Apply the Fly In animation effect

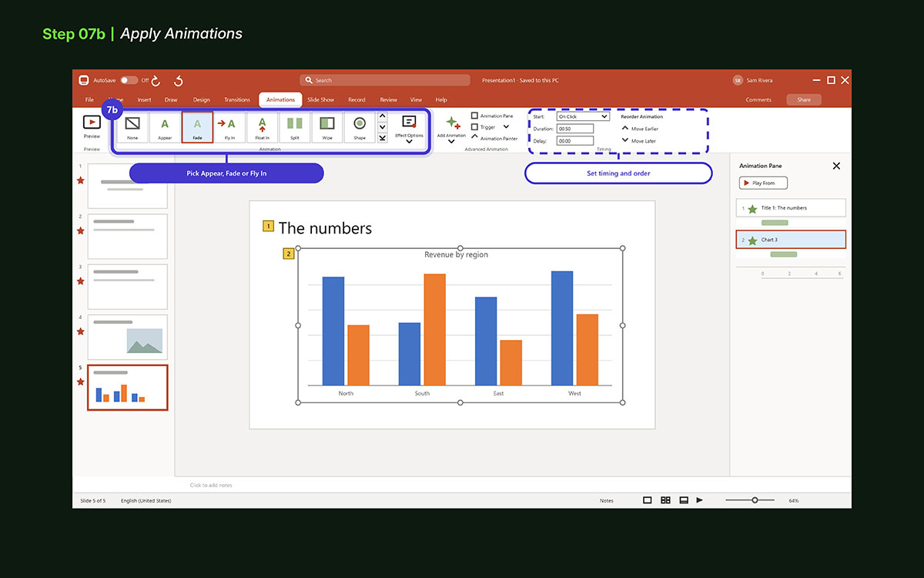pos(229,127)
